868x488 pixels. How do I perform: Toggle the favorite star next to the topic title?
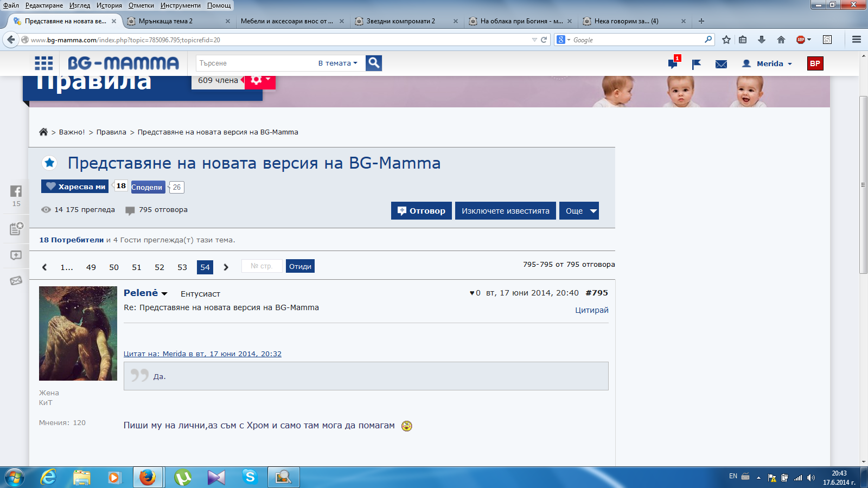49,163
